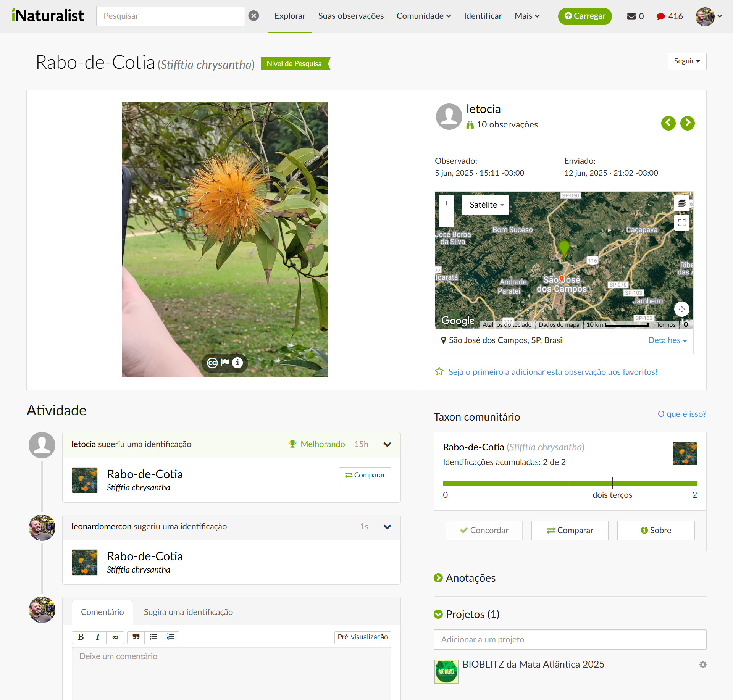Open the Satélite map type dropdown
The height and width of the screenshot is (700, 733).
485,205
